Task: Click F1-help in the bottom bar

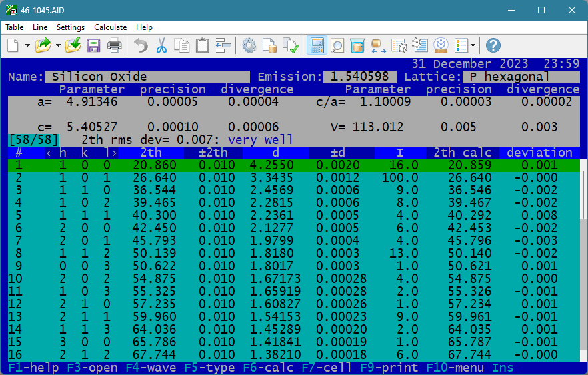Action: (34, 368)
